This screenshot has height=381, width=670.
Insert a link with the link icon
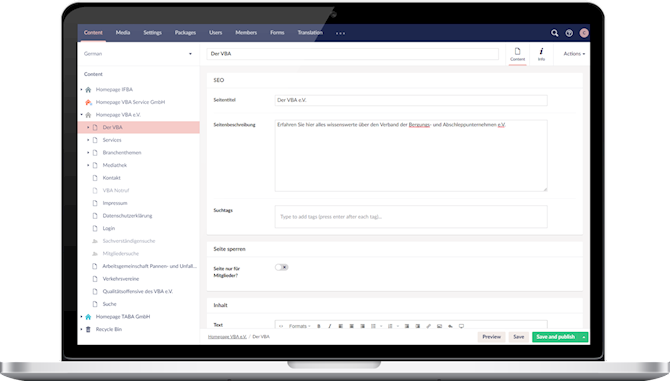point(428,326)
